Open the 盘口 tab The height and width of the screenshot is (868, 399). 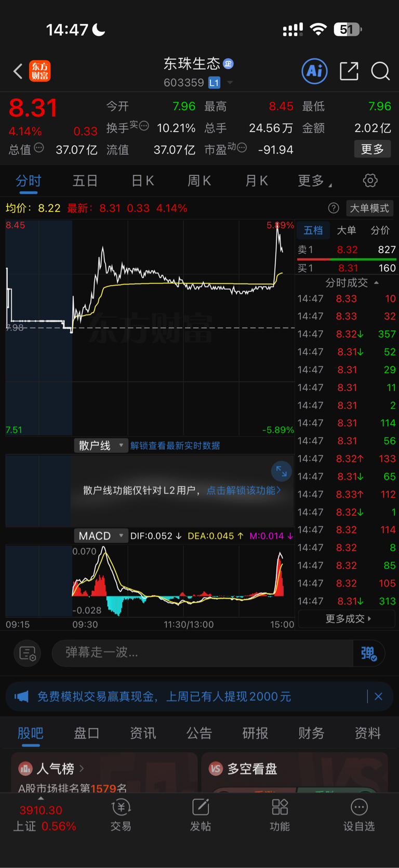87,733
